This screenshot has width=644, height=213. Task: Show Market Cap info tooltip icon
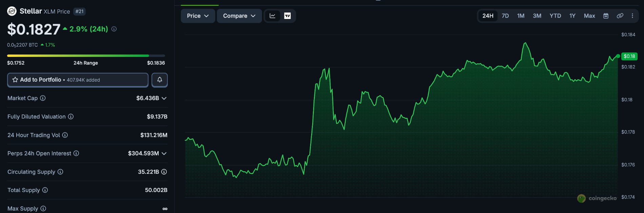click(43, 98)
